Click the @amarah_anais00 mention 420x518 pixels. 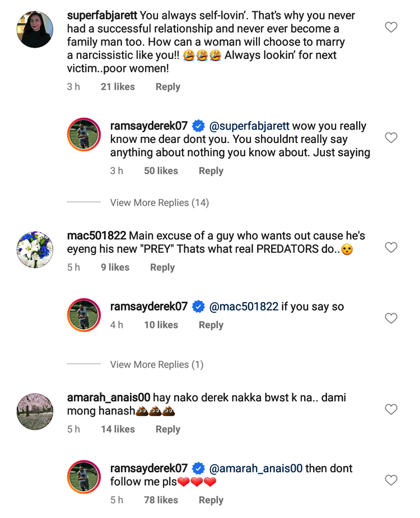(x=256, y=468)
